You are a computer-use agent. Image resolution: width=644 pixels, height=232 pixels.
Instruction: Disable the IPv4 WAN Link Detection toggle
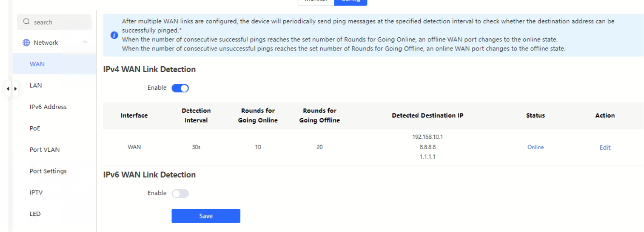[x=180, y=88]
